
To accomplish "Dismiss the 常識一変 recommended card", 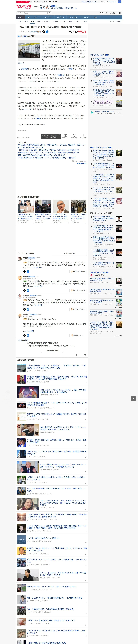I will [x=86, y=223].
